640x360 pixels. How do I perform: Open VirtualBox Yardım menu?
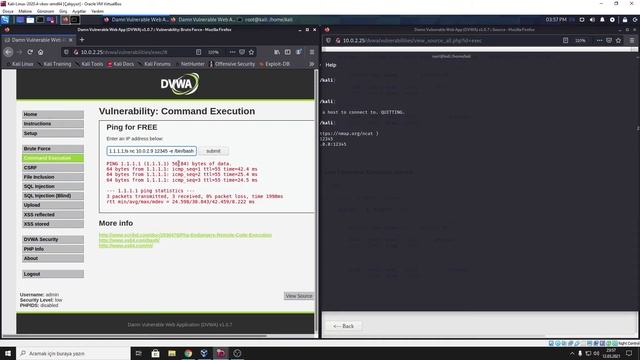pyautogui.click(x=97, y=11)
